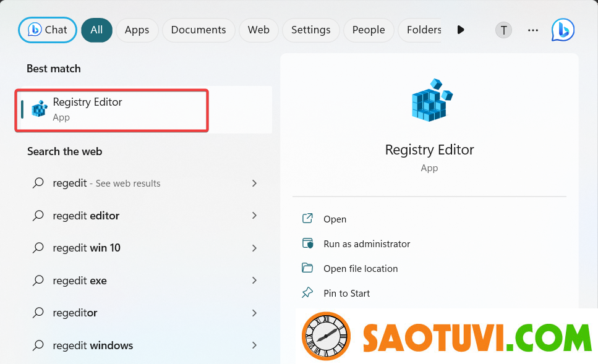Click the 'Search the web' heading
Screen dimensions: 598x364
pos(64,151)
